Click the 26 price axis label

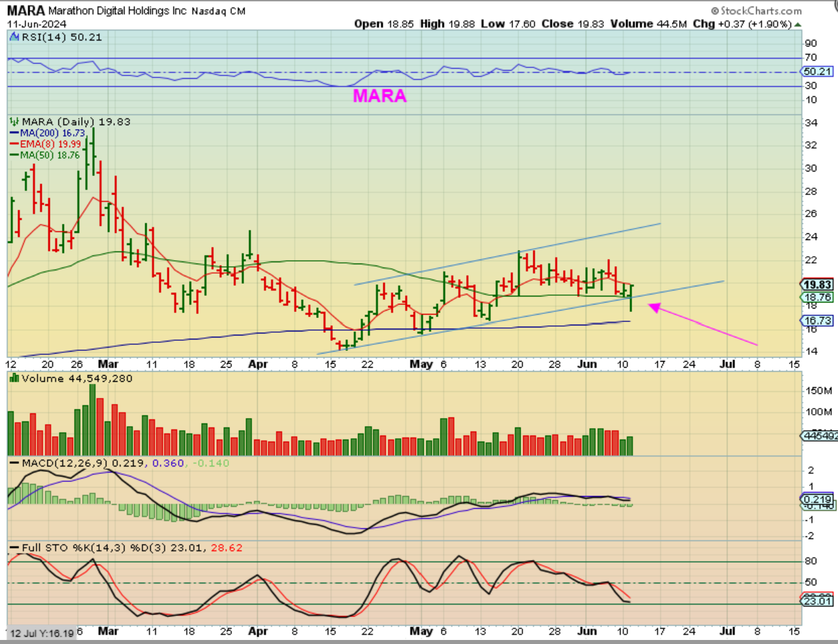tap(811, 214)
